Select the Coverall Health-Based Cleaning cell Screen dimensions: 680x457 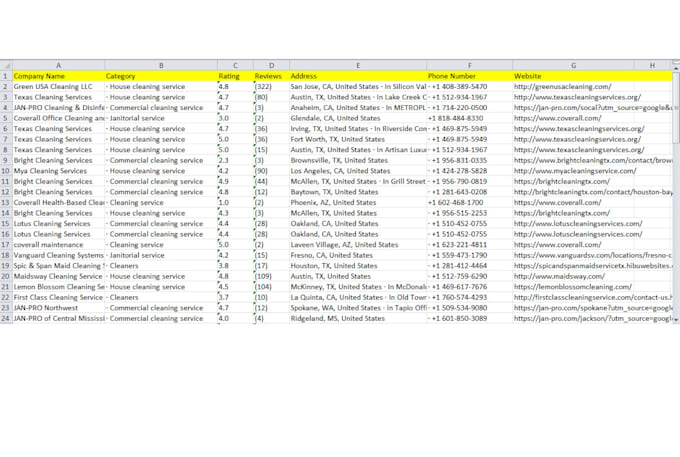tap(59, 202)
